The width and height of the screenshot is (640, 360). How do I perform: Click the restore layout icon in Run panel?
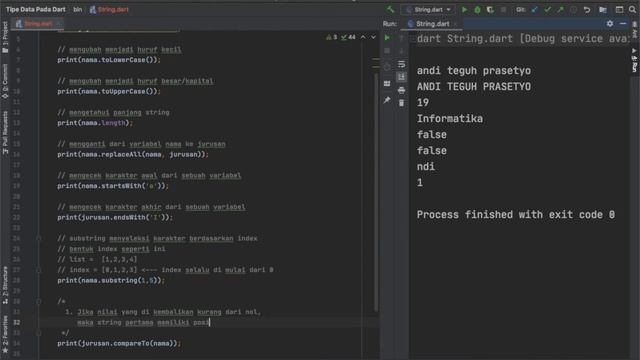coord(387,84)
